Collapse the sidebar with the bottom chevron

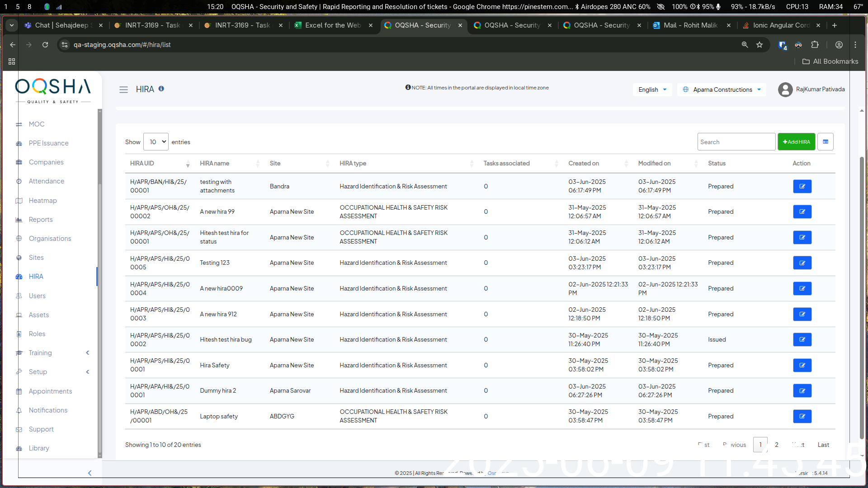(90, 473)
